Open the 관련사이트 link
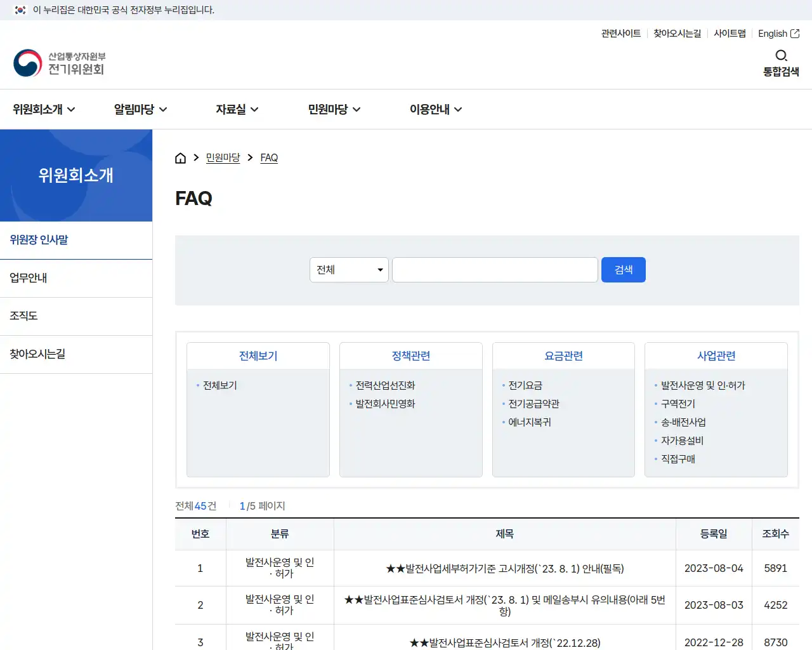This screenshot has width=812, height=650. click(621, 34)
